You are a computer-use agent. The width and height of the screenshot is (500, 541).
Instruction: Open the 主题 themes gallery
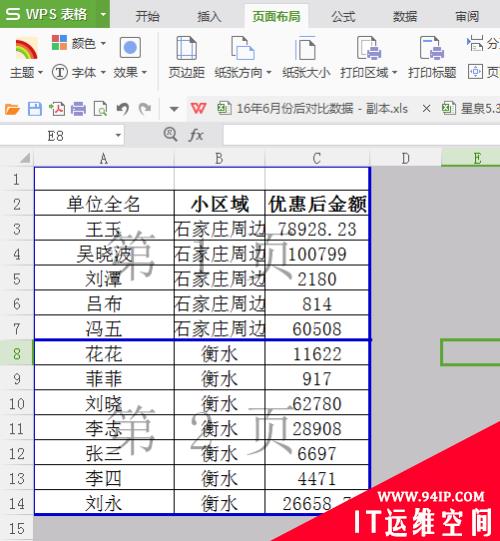[26, 58]
